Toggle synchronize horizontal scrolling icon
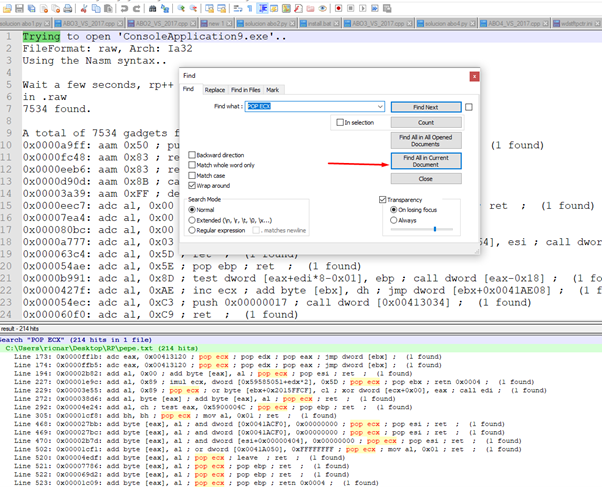The image size is (602, 487). (222, 8)
